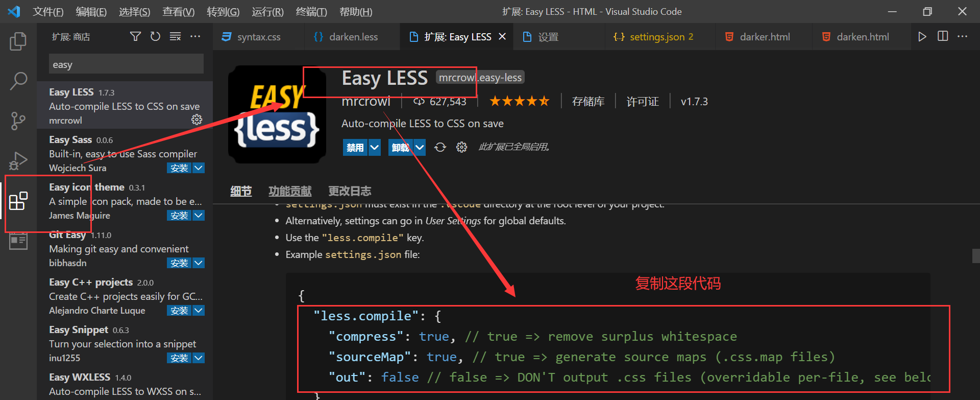Expand the Uninstall (卸载) dropdown arrow
The width and height of the screenshot is (980, 400).
[420, 148]
